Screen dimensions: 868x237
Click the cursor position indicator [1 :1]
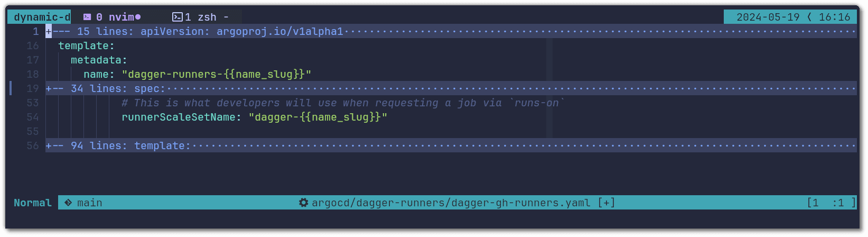(831, 203)
